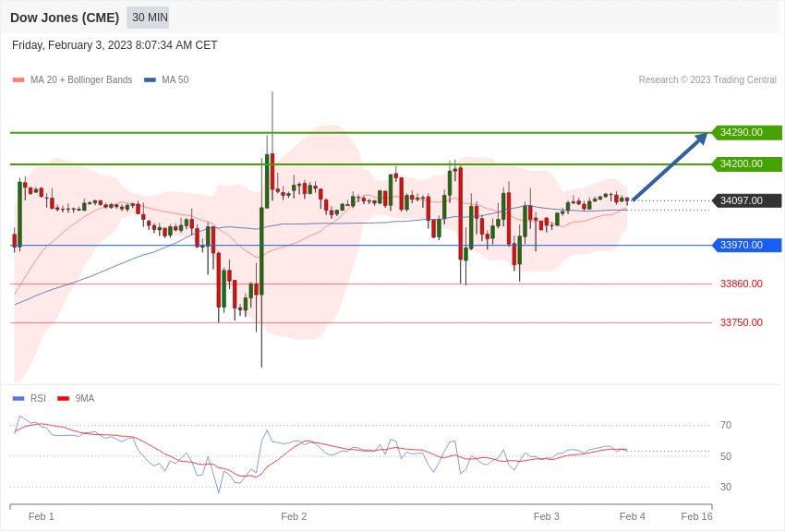Click the RSI 30 axis label
Image resolution: width=785 pixels, height=532 pixels.
tap(726, 487)
